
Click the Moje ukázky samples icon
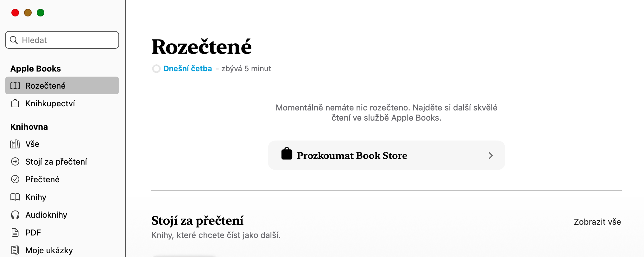[15, 250]
